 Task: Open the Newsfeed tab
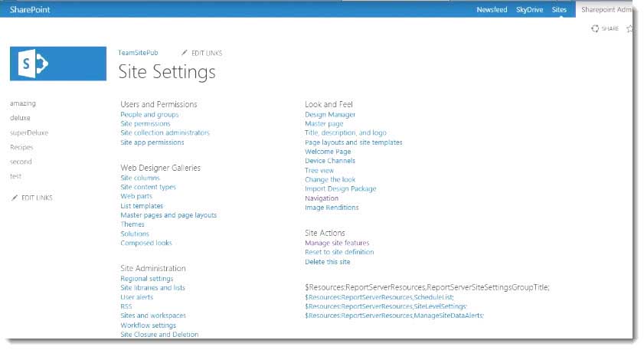coord(492,9)
